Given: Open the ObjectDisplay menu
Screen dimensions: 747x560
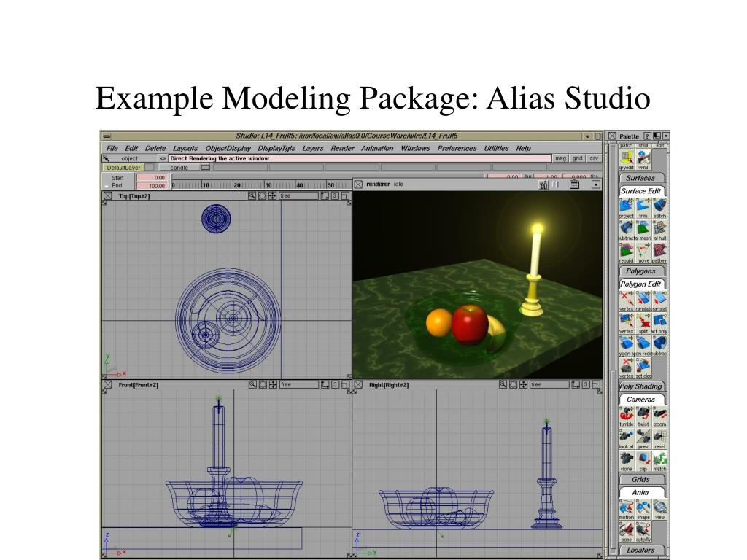Looking at the screenshot, I should 228,148.
